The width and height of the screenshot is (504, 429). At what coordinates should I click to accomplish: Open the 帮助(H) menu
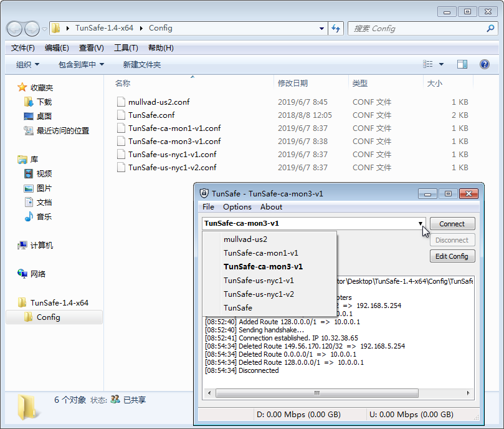click(161, 48)
